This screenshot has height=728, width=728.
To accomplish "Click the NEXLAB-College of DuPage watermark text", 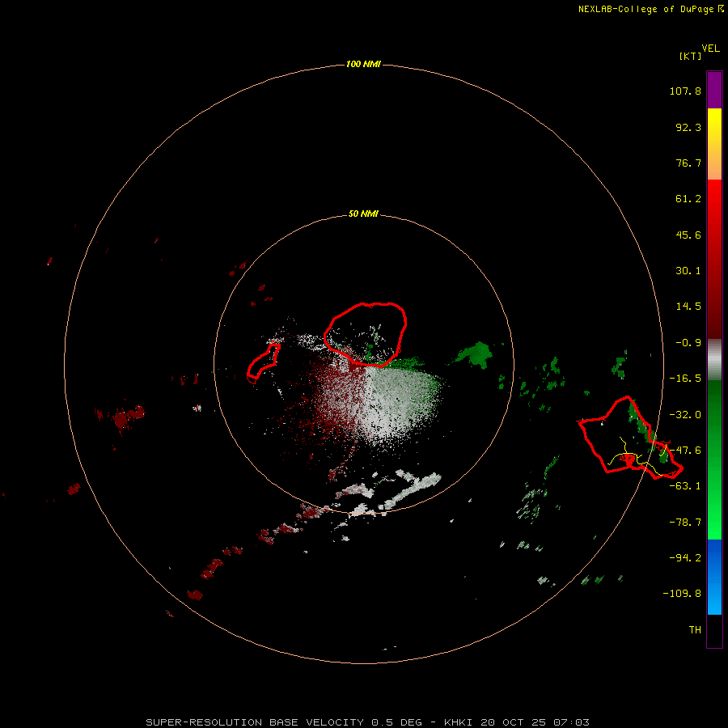I will 650,9.
